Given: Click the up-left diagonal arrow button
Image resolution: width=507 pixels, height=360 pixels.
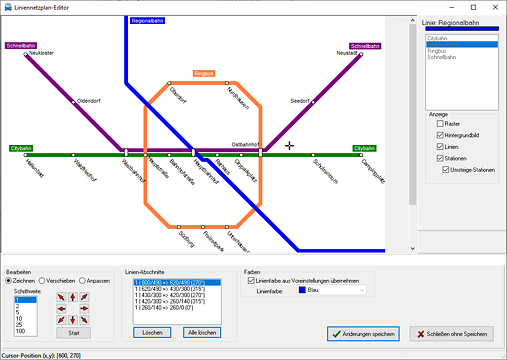Looking at the screenshot, I should click(61, 297).
